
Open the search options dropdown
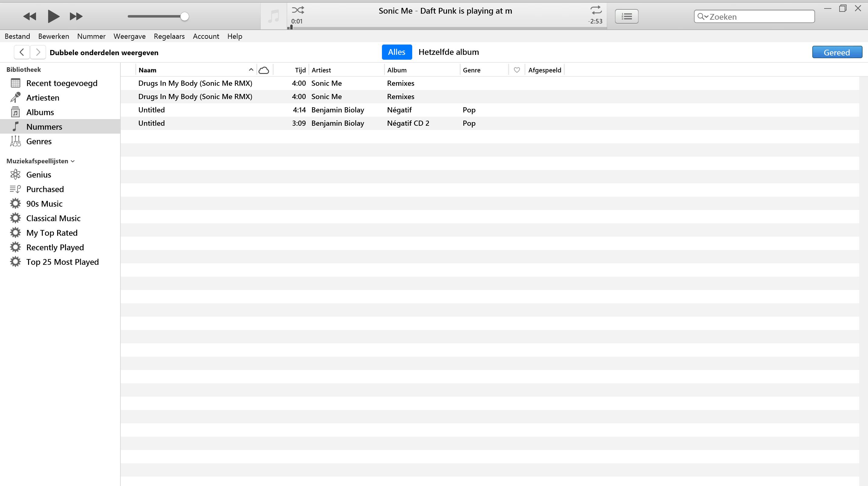703,17
